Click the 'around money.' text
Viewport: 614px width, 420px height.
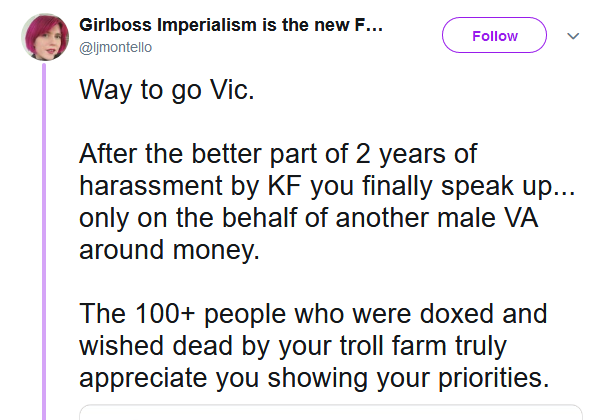coord(170,250)
